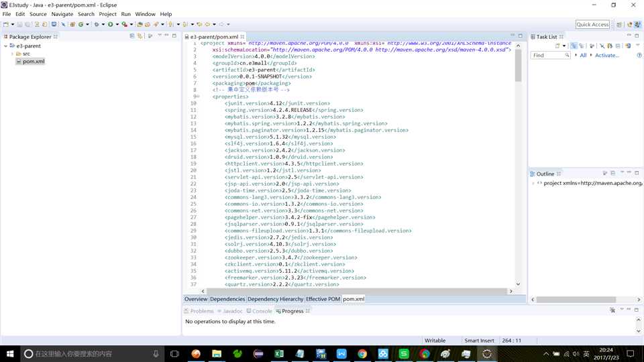Click Remove All Finished Operations in Progress

point(612,310)
